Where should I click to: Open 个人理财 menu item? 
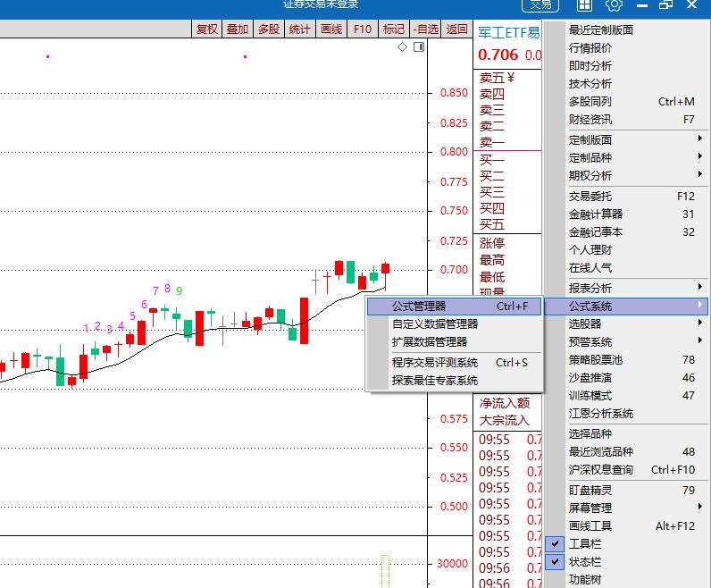(x=626, y=249)
